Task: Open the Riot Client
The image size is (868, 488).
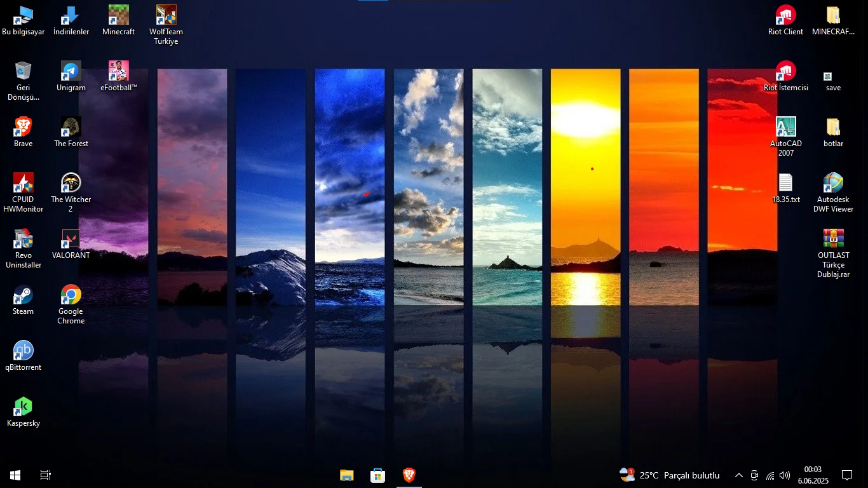Action: click(785, 14)
